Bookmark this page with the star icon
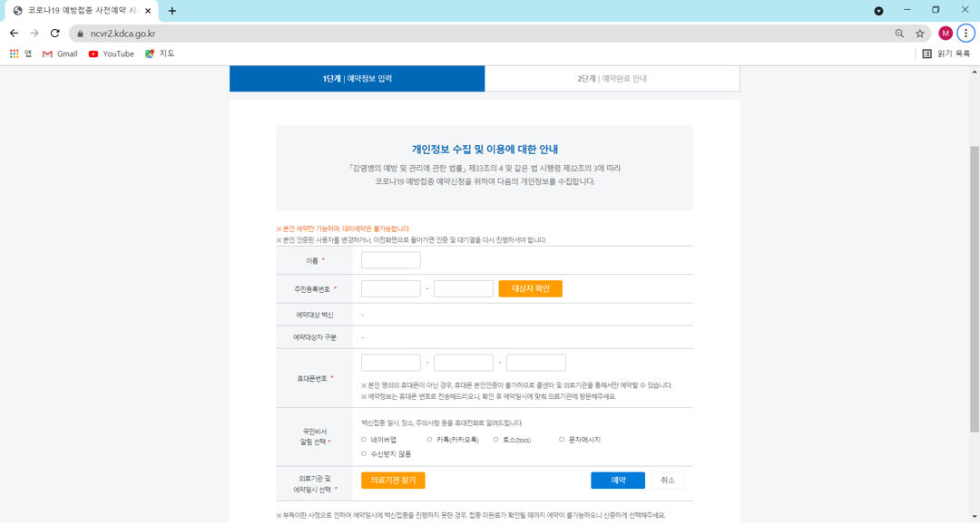This screenshot has height=525, width=980. click(920, 34)
